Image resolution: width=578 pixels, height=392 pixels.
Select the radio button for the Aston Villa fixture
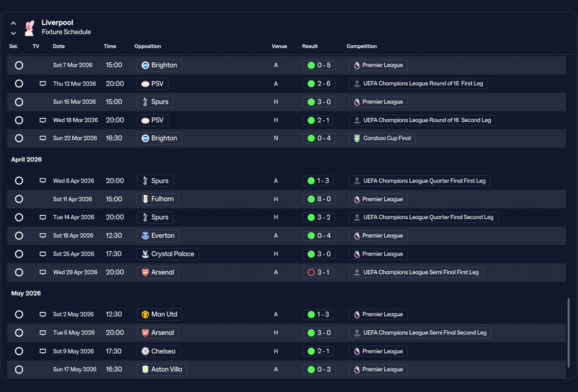pos(19,369)
